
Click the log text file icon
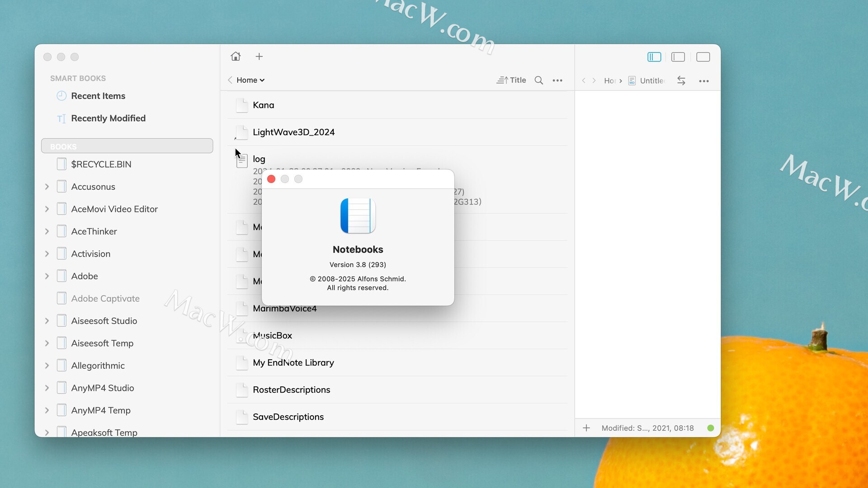tap(242, 160)
